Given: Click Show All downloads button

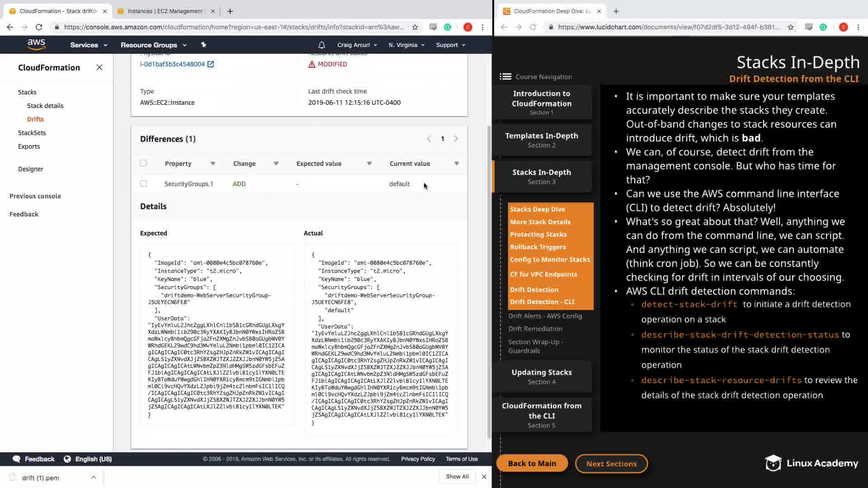Looking at the screenshot, I should pos(457,476).
